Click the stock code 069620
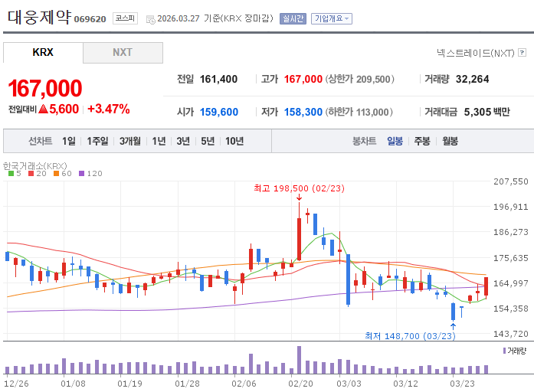Screen dimensions: 534x392 coord(90,19)
